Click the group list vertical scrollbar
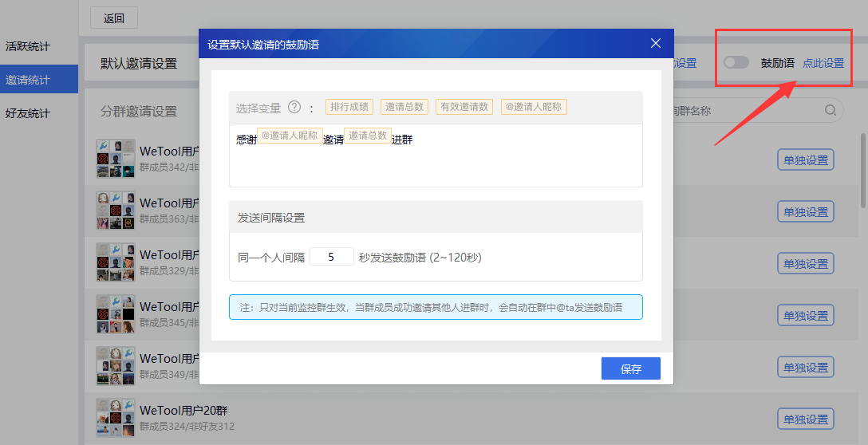The image size is (868, 445). coord(862,171)
